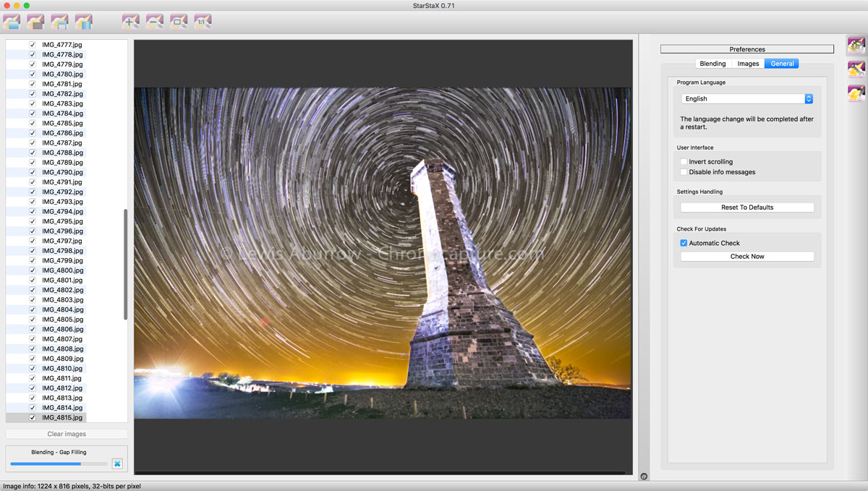Click the Zoom In magnifier icon
The height and width of the screenshot is (491, 868).
coord(131,22)
